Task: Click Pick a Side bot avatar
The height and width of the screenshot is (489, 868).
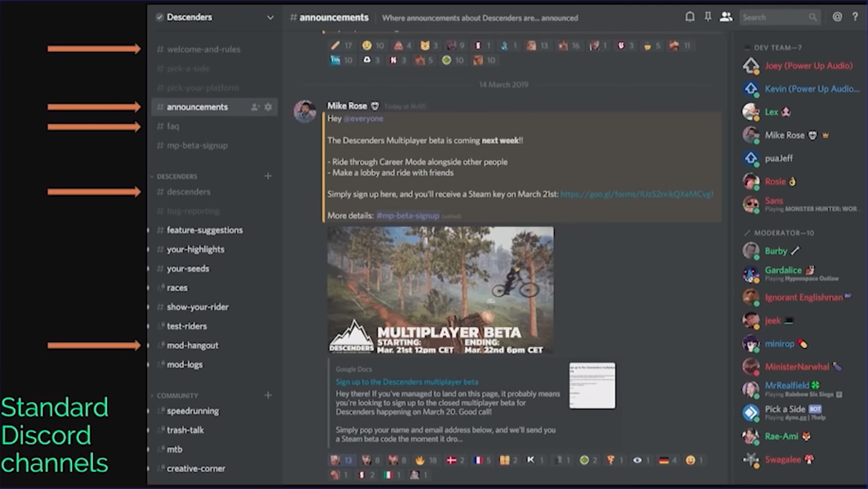Action: [751, 413]
